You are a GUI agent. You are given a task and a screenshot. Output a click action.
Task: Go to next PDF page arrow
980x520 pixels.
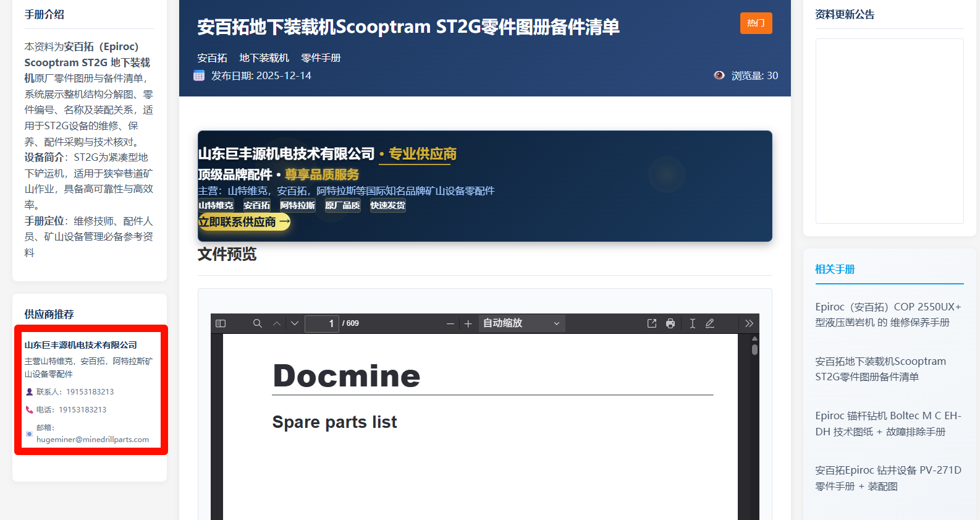pyautogui.click(x=295, y=323)
